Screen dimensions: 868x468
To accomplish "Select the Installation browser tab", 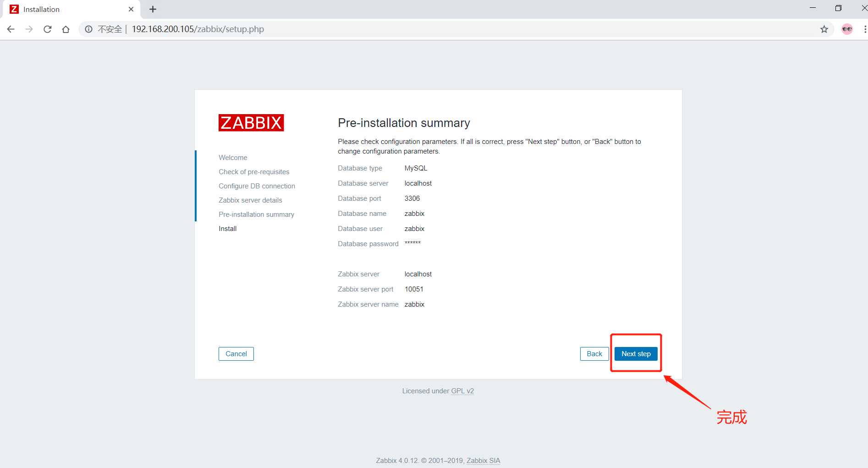I will coord(71,9).
